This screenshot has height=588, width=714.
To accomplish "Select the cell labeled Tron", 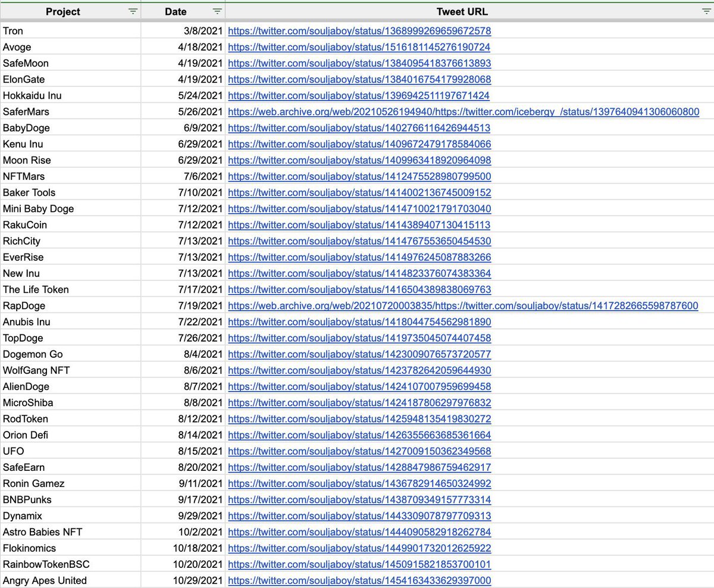I will coord(70,31).
